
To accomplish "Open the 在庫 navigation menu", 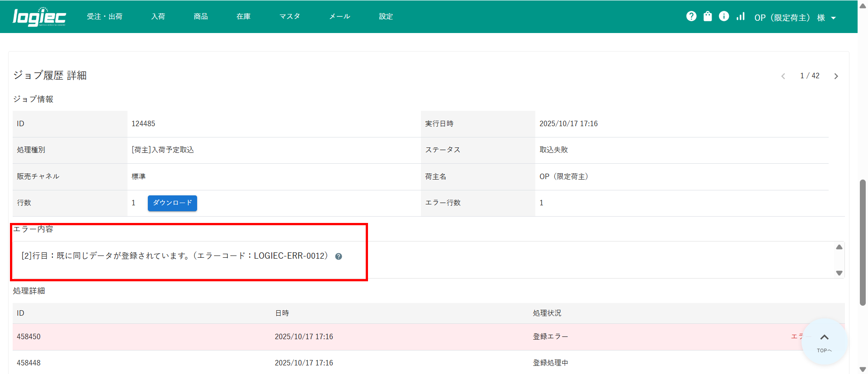I will pyautogui.click(x=243, y=16).
